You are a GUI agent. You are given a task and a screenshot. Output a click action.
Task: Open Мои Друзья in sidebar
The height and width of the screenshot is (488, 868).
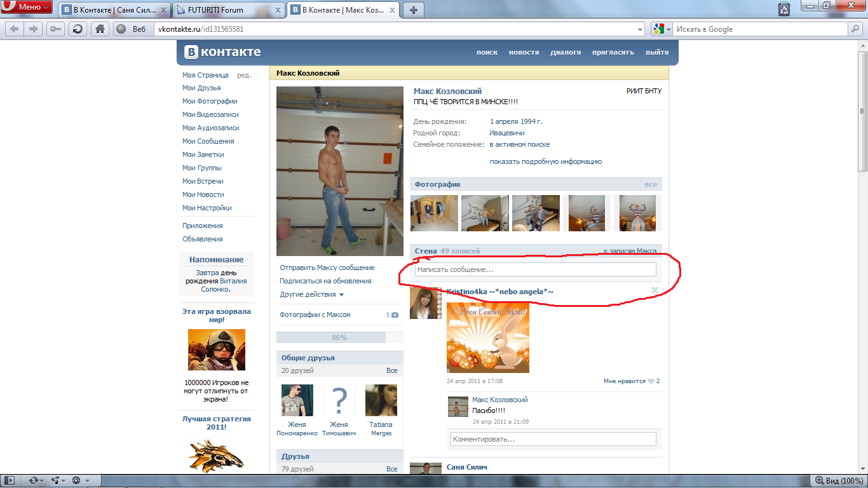click(x=201, y=88)
